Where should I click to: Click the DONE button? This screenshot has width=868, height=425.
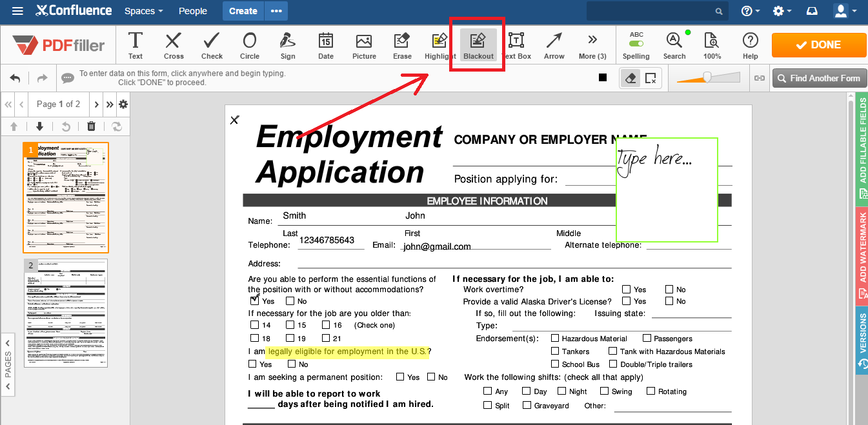[818, 44]
